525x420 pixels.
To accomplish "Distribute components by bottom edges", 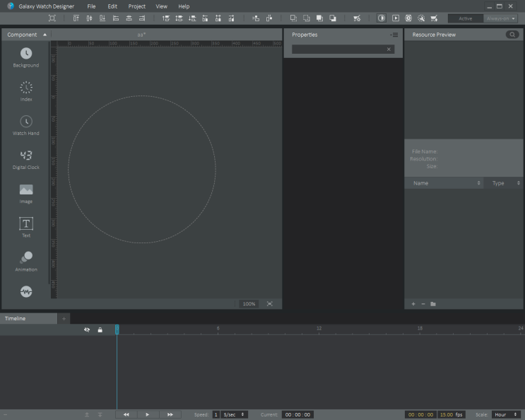I will pyautogui.click(x=192, y=18).
